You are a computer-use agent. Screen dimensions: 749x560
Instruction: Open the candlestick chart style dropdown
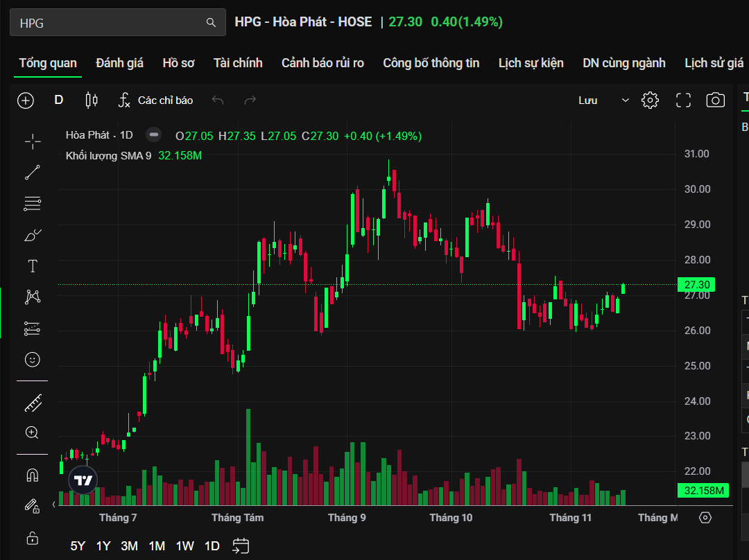pos(91,100)
